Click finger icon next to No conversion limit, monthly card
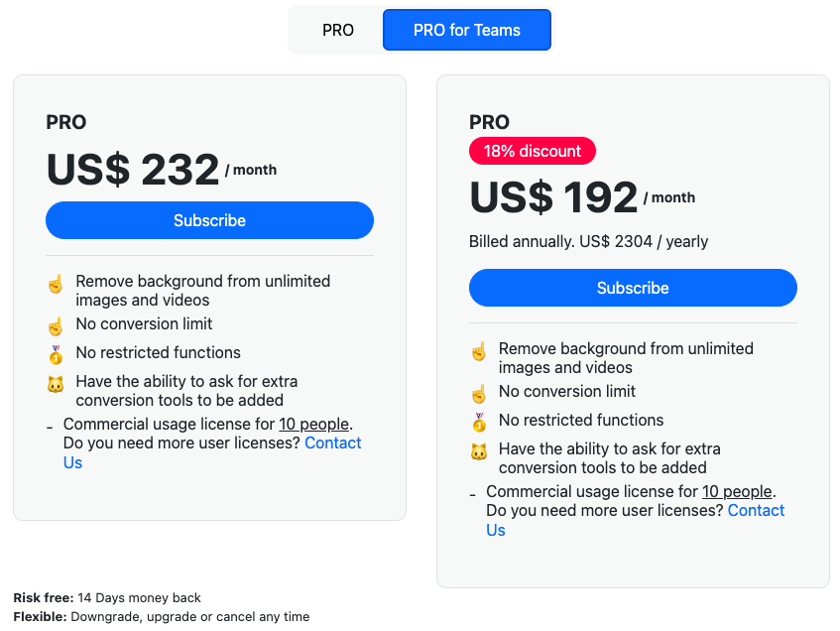Viewport: 840px width, 631px height. (56, 325)
